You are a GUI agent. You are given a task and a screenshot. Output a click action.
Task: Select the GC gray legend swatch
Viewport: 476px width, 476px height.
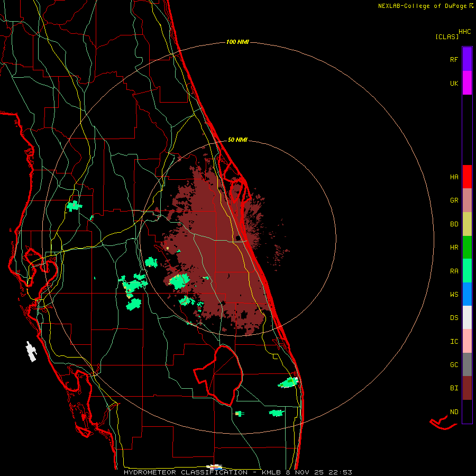(467, 364)
